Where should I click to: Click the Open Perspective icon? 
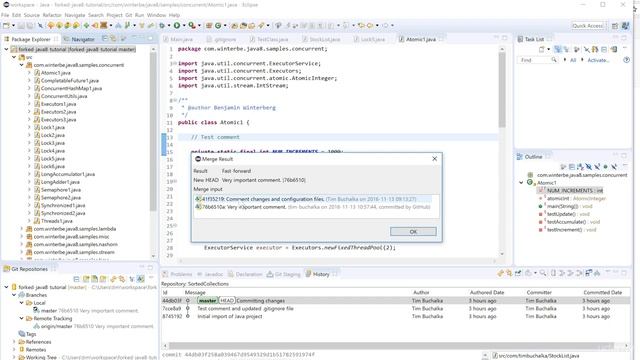pyautogui.click(x=615, y=26)
